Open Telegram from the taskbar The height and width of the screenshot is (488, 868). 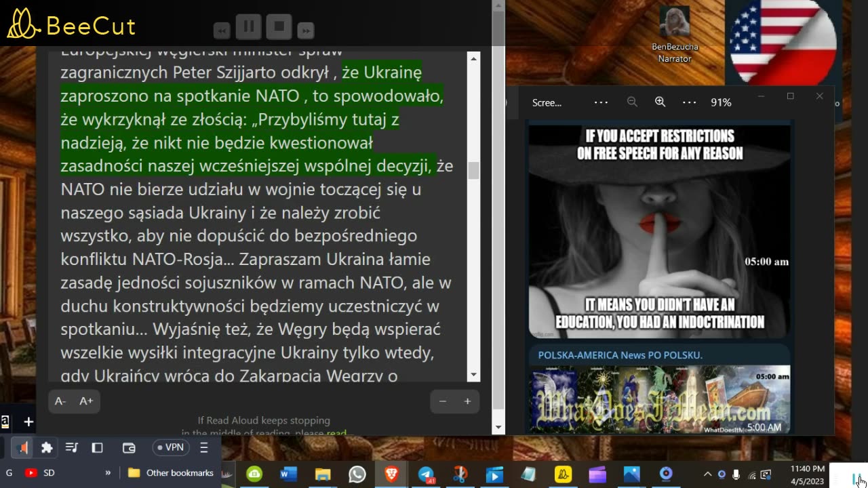pyautogui.click(x=426, y=474)
